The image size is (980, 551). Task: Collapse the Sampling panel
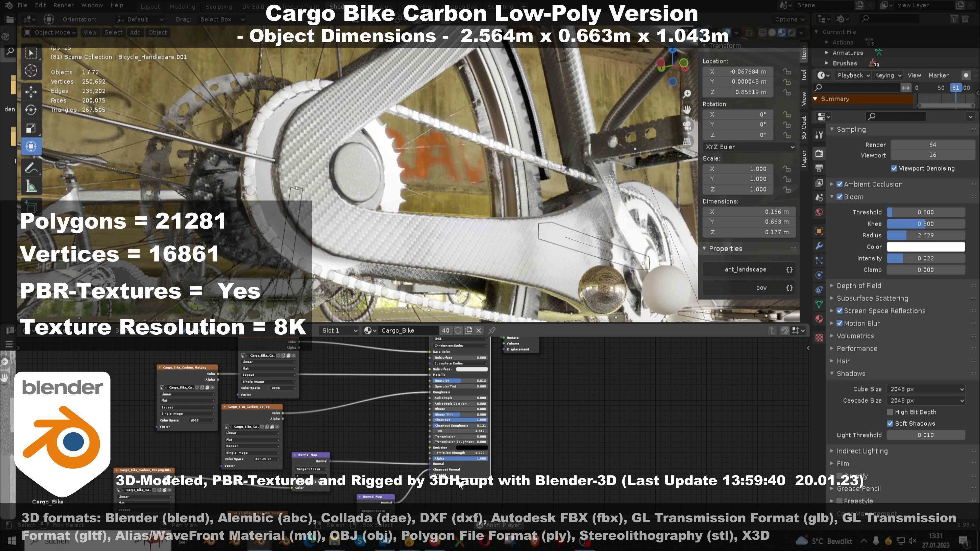click(x=851, y=130)
